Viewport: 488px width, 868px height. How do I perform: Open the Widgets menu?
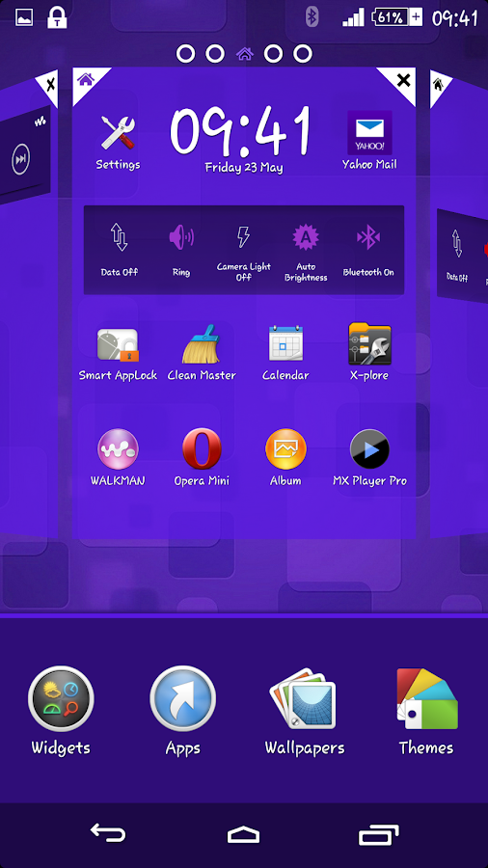tap(61, 711)
